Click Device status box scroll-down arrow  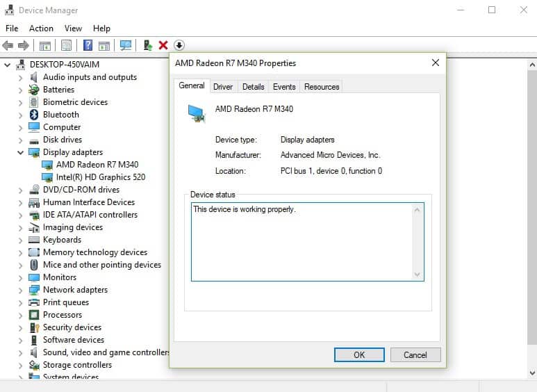(417, 274)
